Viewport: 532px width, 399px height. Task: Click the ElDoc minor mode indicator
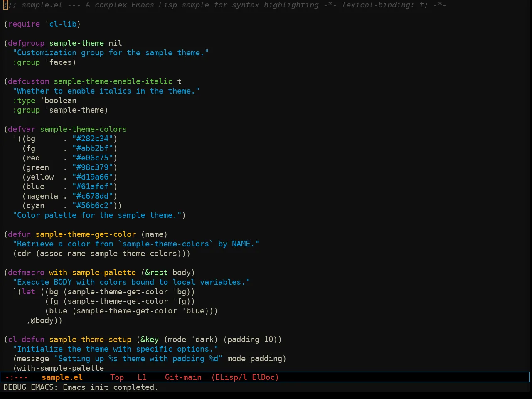point(264,377)
